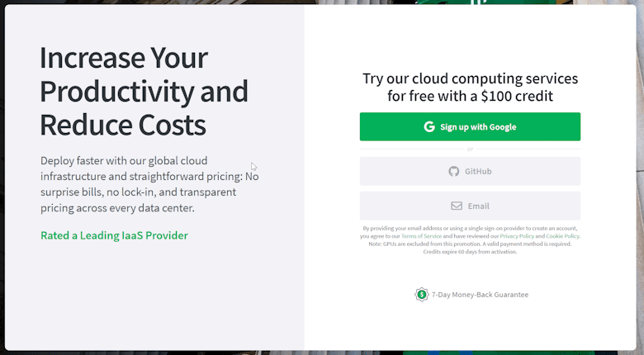
Task: Click the Google "G" logo icon
Action: tap(429, 126)
